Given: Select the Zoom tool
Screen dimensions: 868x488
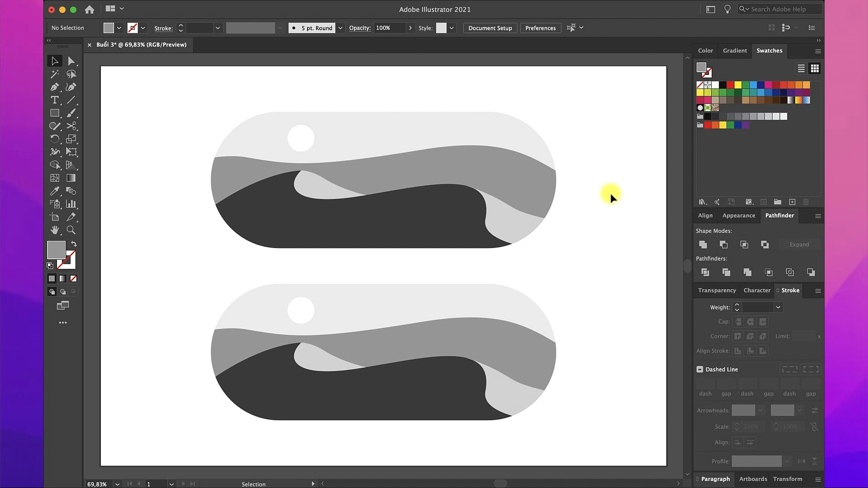Looking at the screenshot, I should [x=71, y=230].
